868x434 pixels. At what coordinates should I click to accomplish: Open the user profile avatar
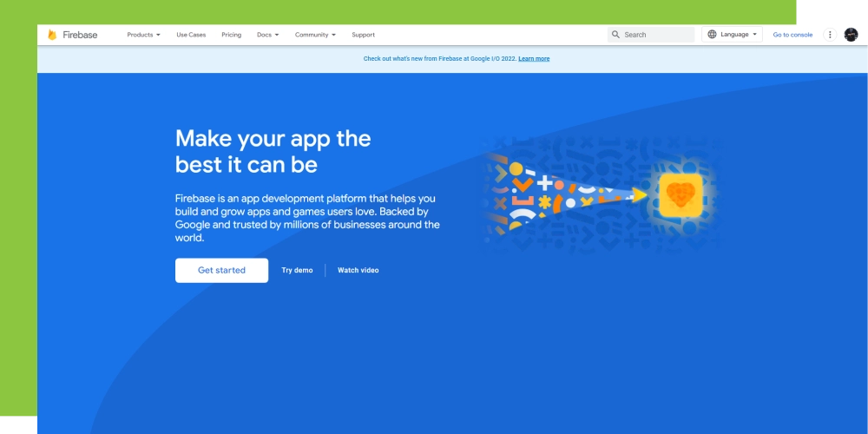click(x=851, y=35)
